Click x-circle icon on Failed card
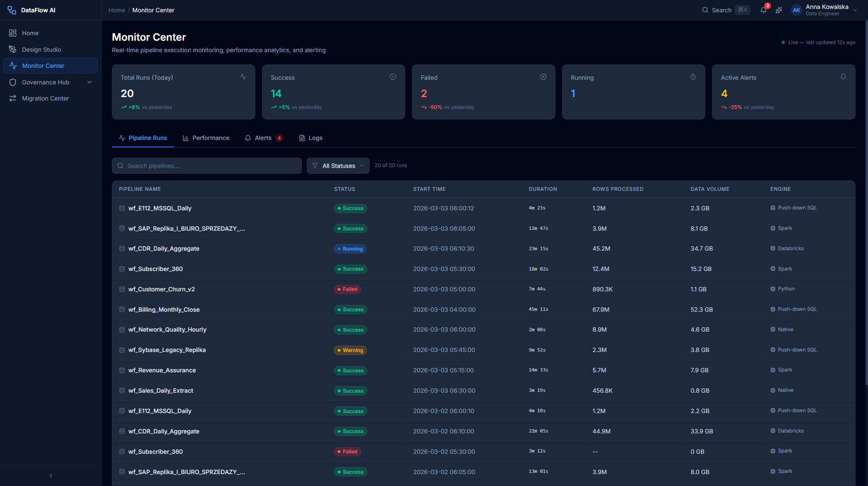 pyautogui.click(x=543, y=77)
